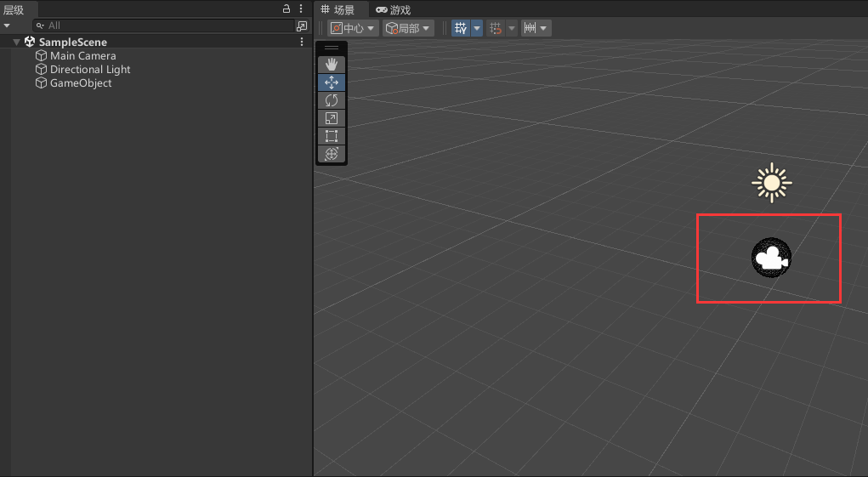Switch to the 游戏 tab
This screenshot has width=868, height=477.
pos(393,9)
